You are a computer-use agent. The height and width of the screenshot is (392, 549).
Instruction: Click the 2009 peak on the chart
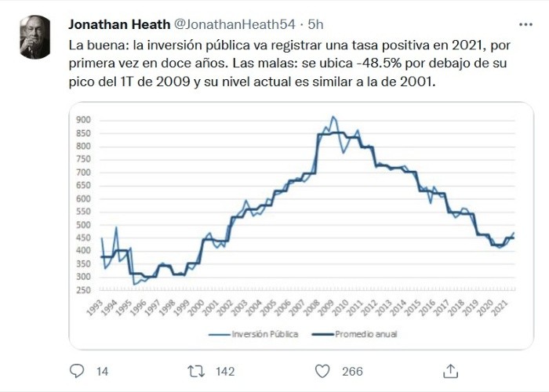click(x=333, y=117)
